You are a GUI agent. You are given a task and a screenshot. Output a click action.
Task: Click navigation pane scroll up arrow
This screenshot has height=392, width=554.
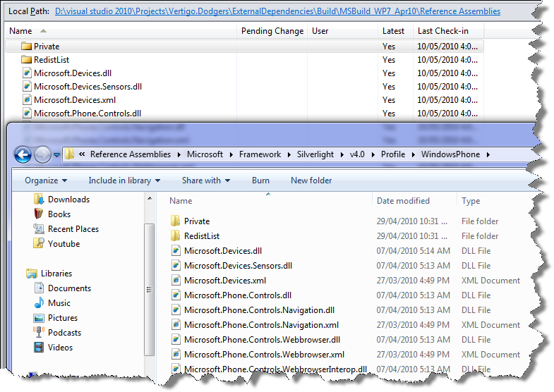[x=150, y=199]
